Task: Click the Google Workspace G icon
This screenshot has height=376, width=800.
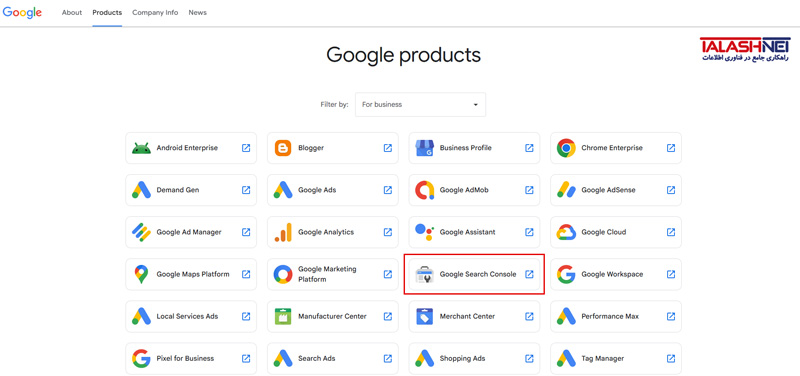Action: point(566,274)
